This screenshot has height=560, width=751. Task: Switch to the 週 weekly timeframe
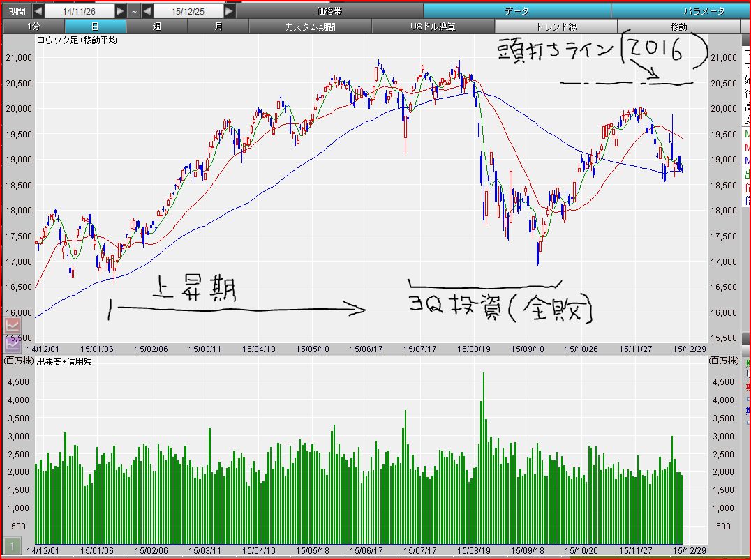pyautogui.click(x=156, y=27)
